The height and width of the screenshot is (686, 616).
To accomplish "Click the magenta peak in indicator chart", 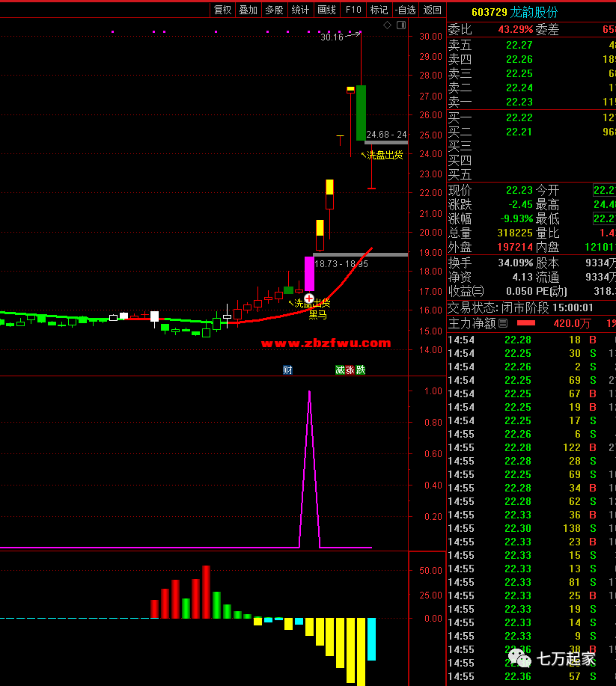I will [310, 393].
